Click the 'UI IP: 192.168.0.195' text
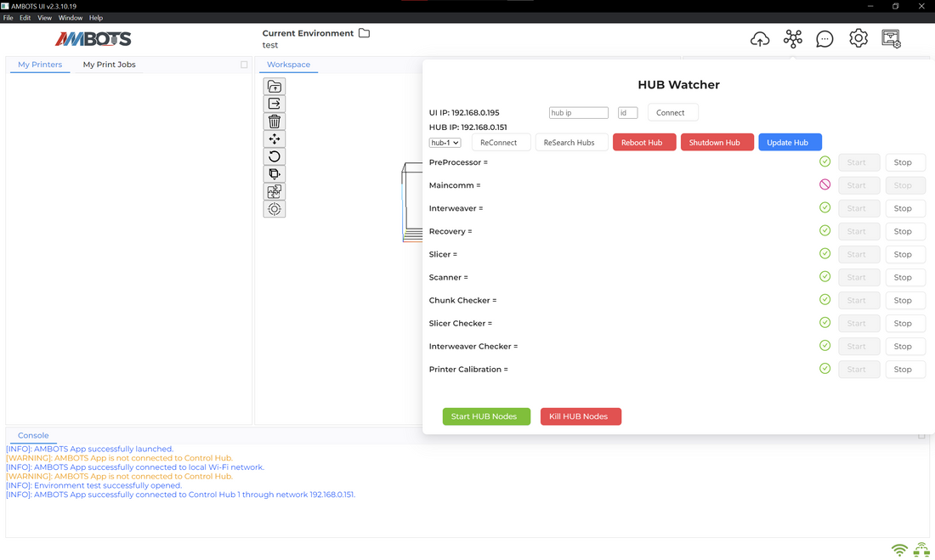935x560 pixels. (464, 113)
